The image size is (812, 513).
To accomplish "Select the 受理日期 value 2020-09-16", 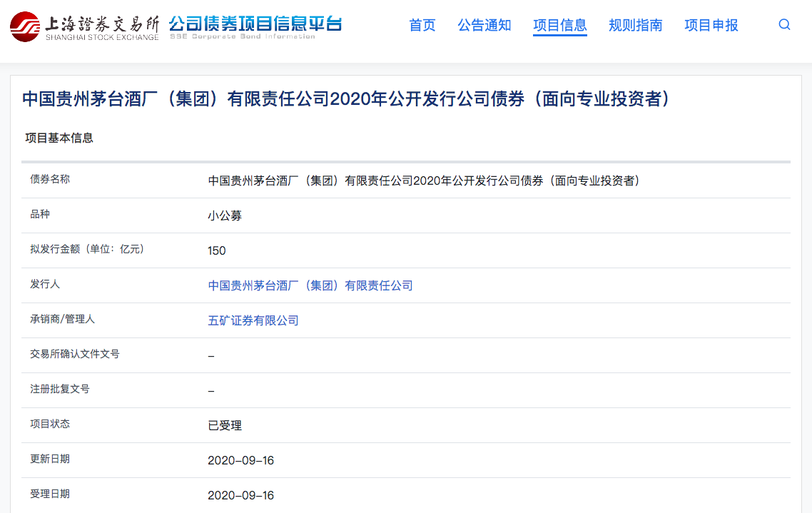I will tap(240, 495).
